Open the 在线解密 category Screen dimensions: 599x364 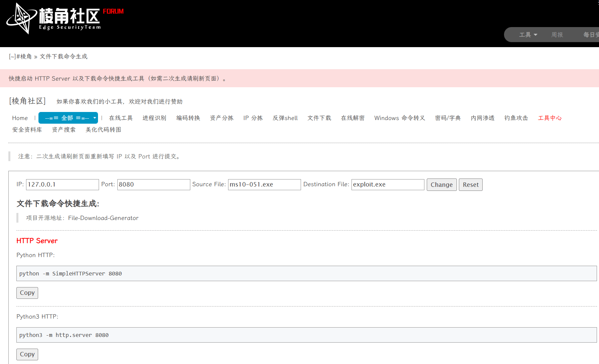[353, 118]
